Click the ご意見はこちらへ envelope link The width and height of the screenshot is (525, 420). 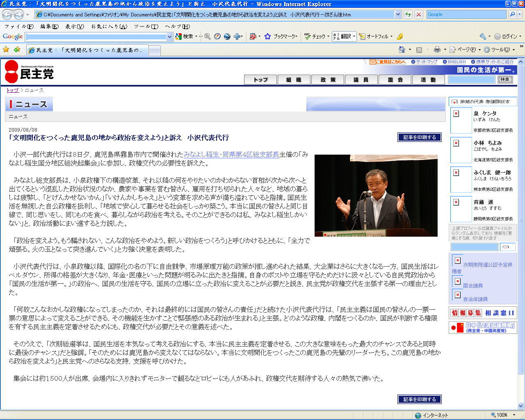pos(388,62)
